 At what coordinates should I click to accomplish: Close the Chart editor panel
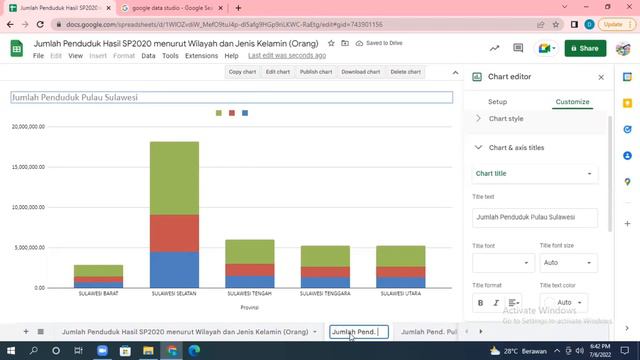601,77
